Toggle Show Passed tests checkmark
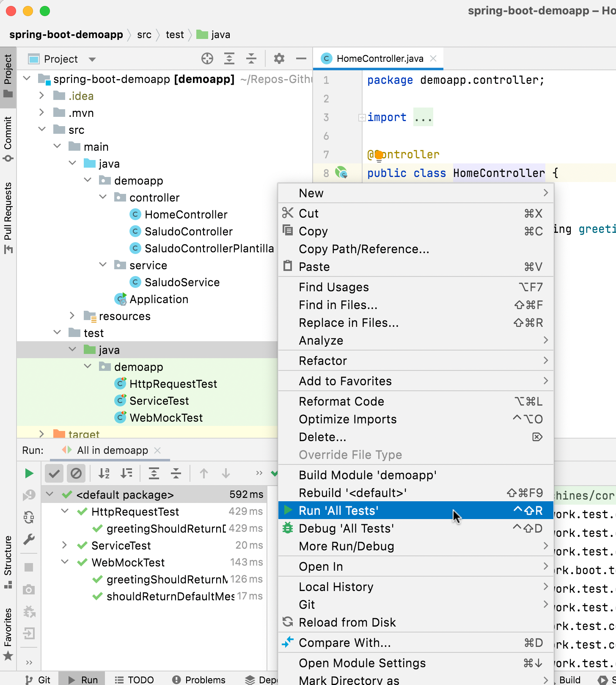The image size is (616, 685). click(54, 473)
